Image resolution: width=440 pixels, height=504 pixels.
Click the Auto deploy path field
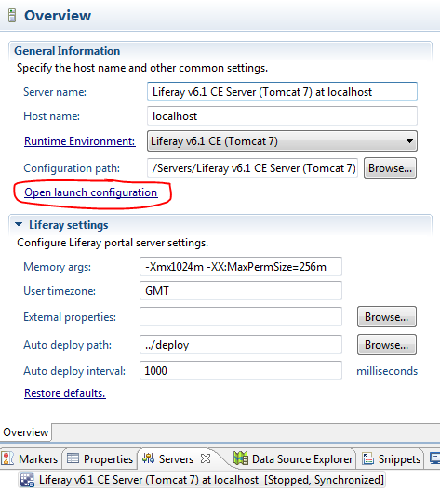coord(241,345)
